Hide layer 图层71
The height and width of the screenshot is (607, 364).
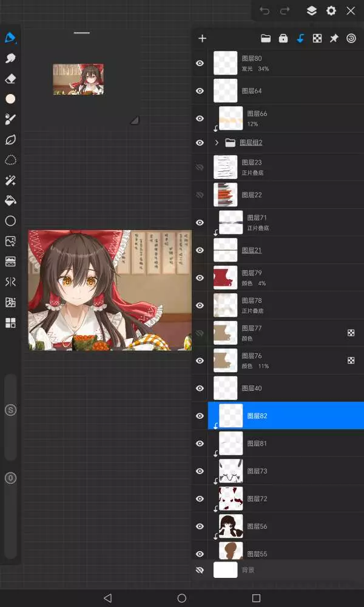[200, 223]
